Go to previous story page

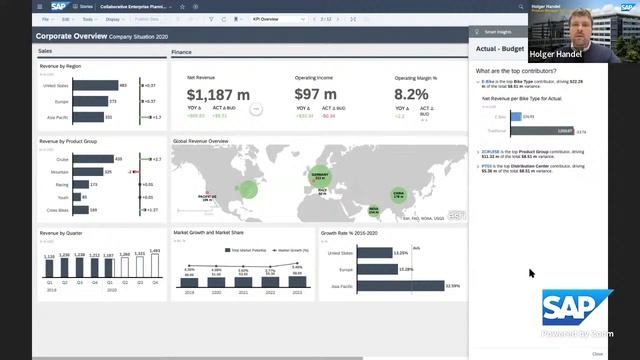(314, 19)
